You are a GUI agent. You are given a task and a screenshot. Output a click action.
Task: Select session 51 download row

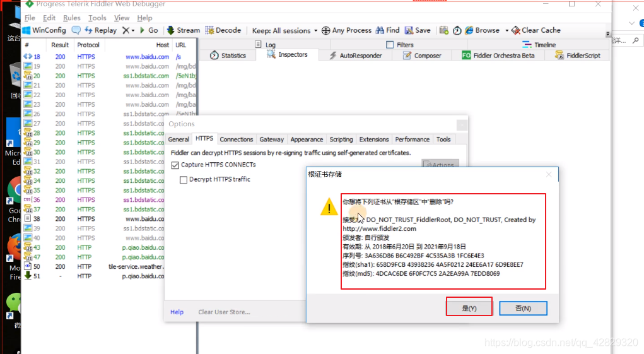93,276
